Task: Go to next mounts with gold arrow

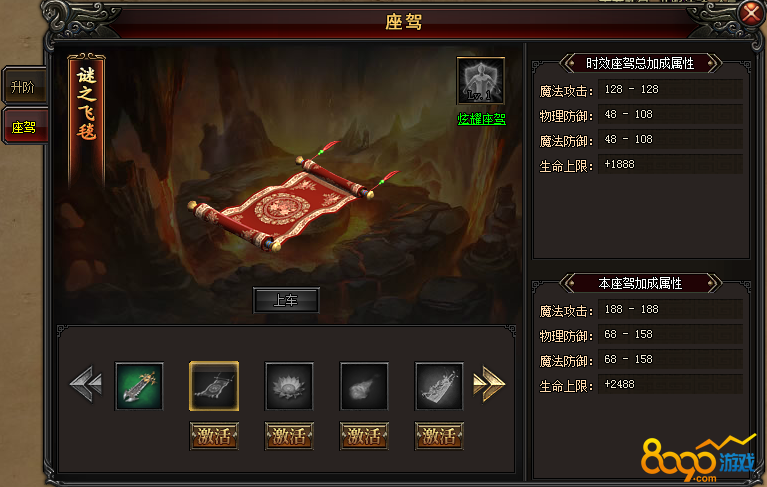Action: [x=489, y=384]
